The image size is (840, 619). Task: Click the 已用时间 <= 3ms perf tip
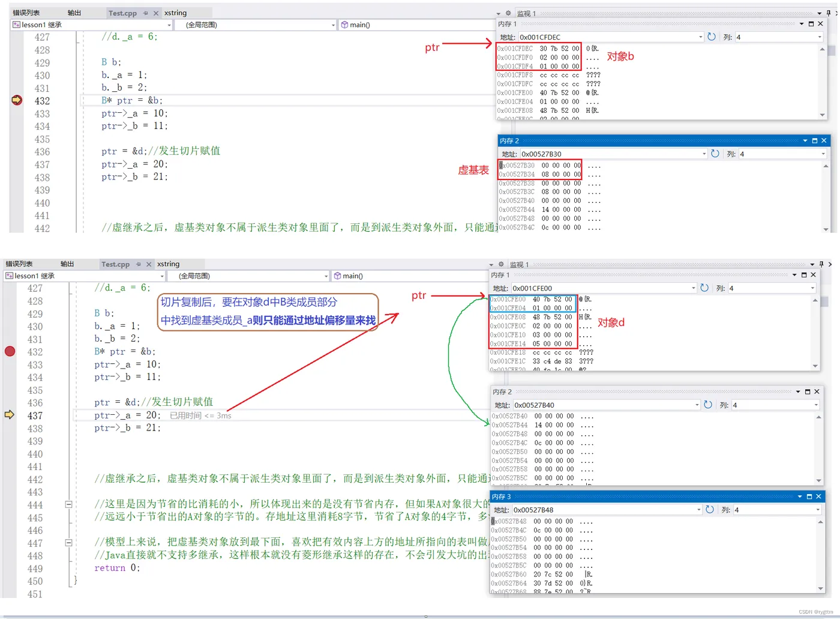pos(200,415)
